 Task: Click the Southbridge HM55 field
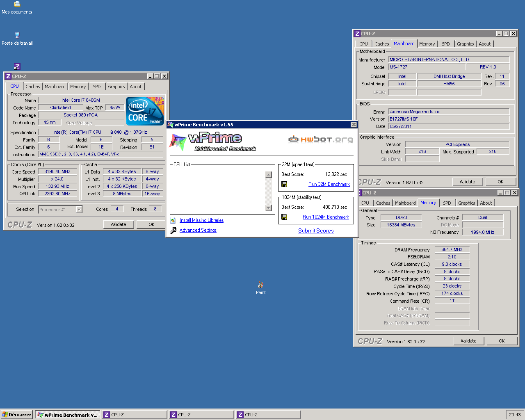pyautogui.click(x=449, y=84)
